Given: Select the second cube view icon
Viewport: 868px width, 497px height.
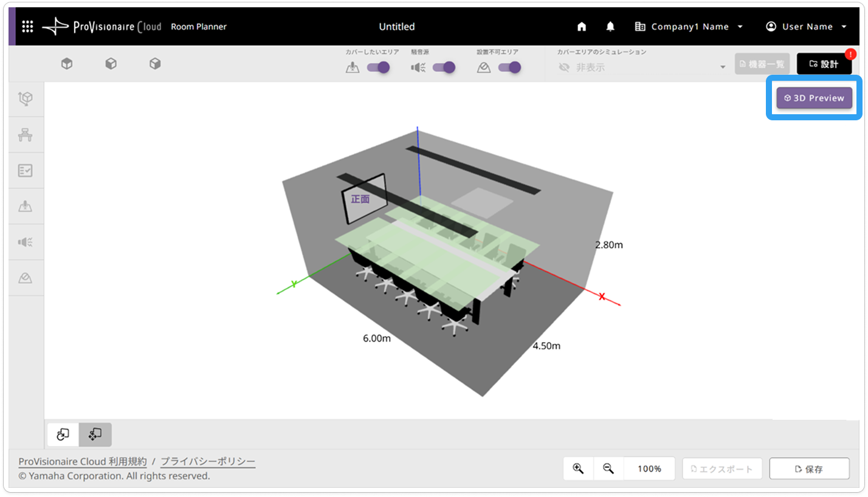Looking at the screenshot, I should (111, 64).
